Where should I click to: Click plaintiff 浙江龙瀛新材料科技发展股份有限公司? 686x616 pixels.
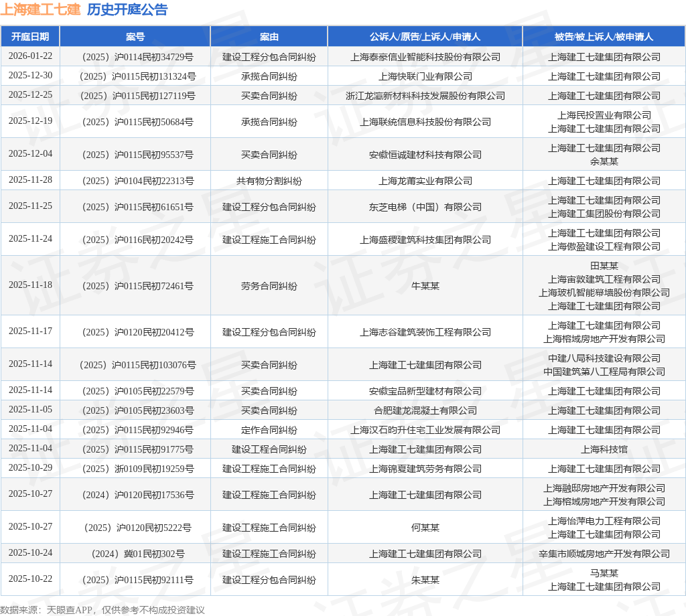click(x=425, y=96)
